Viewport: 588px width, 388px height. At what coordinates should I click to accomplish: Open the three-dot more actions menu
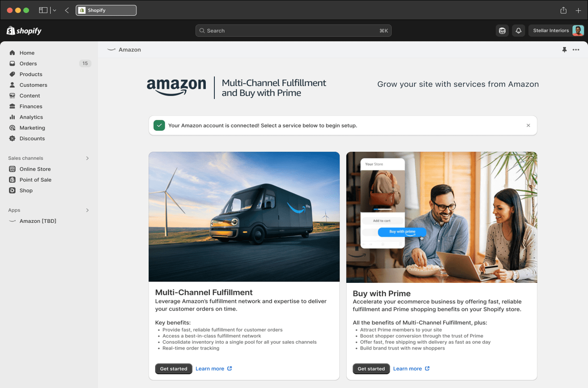pos(576,50)
